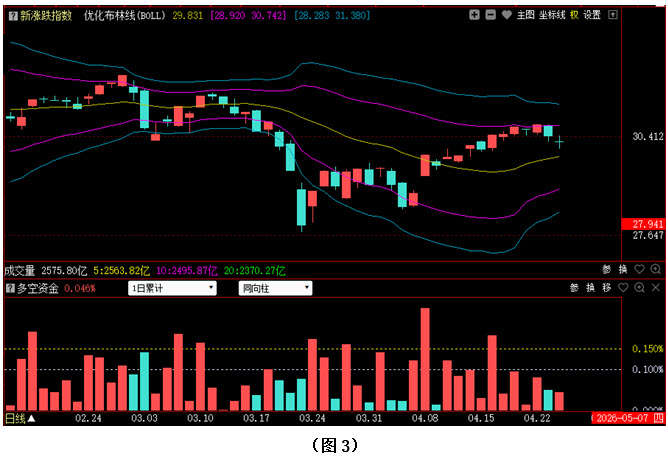Click magnifier icon in 多空资金 row
The width and height of the screenshot is (668, 463).
639,288
